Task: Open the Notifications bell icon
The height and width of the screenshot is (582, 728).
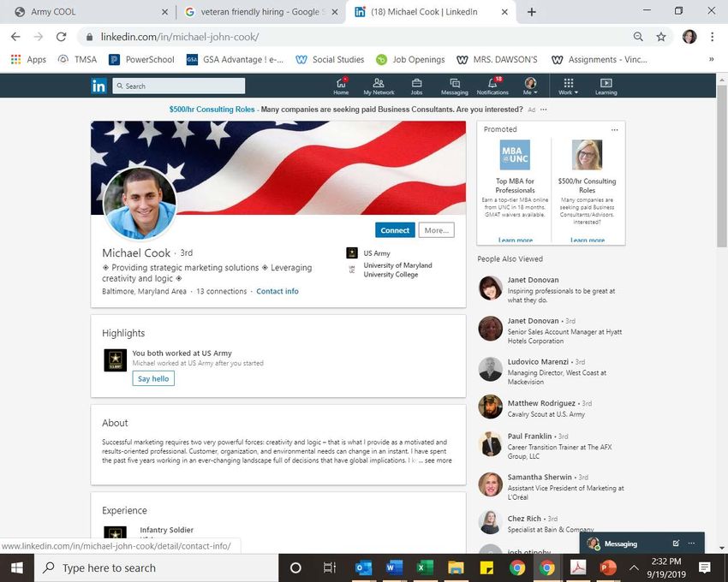Action: tap(492, 86)
